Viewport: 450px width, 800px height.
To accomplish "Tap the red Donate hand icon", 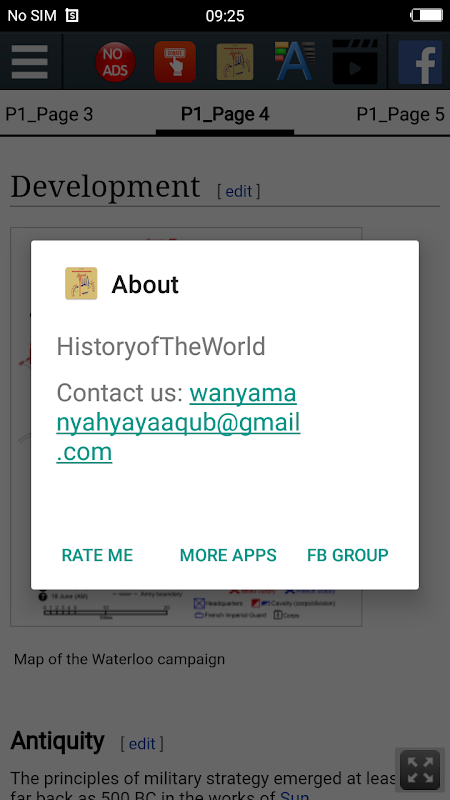I will [175, 62].
